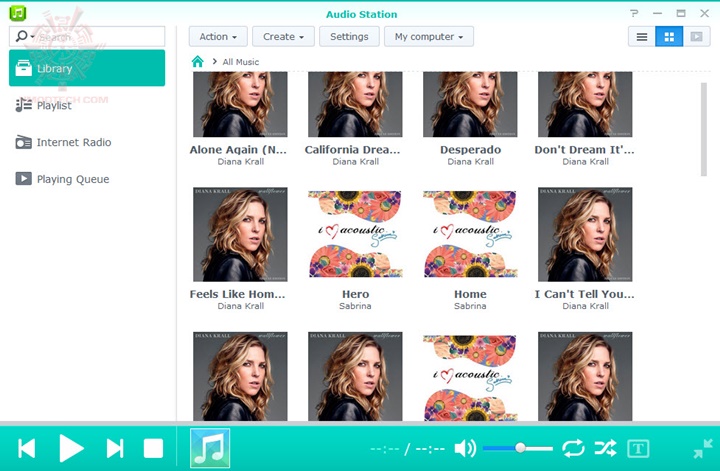720x471 pixels.
Task: Select the California Dreamin' cover
Action: 355,104
